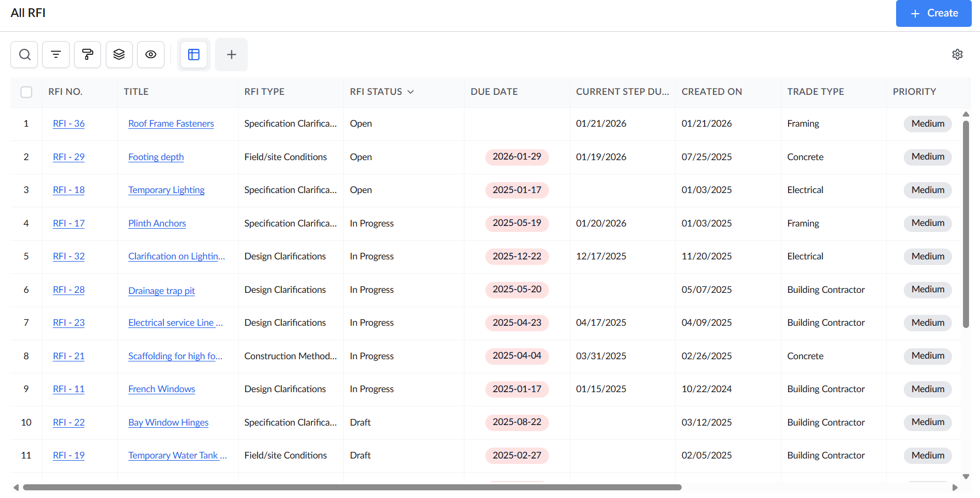The width and height of the screenshot is (980, 498).
Task: Sort by the RFI TYPE column header
Action: tap(264, 92)
